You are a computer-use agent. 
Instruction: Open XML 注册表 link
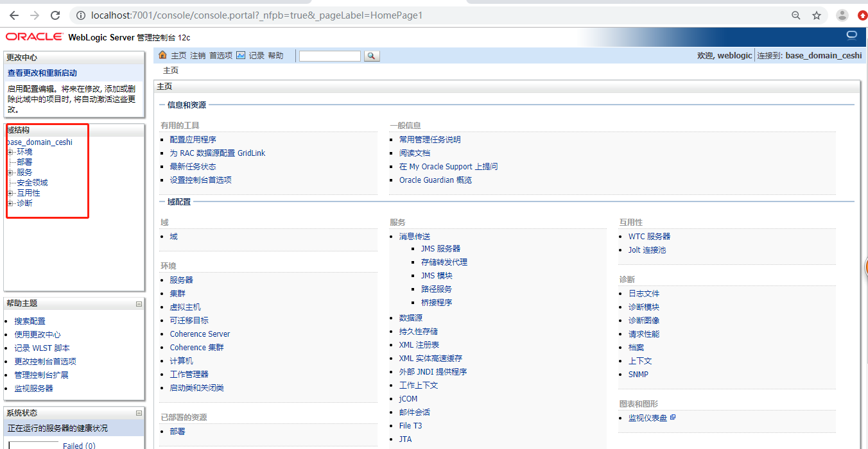click(419, 345)
